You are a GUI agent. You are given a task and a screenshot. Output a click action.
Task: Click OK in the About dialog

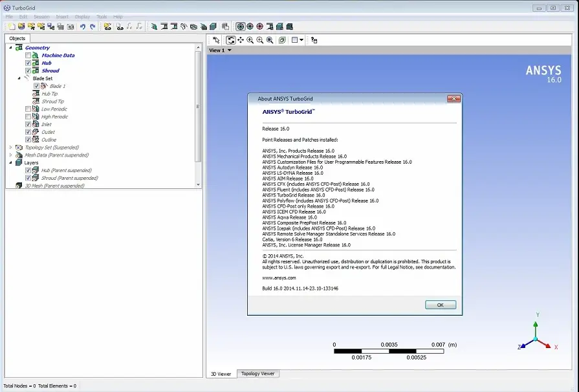[441, 305]
